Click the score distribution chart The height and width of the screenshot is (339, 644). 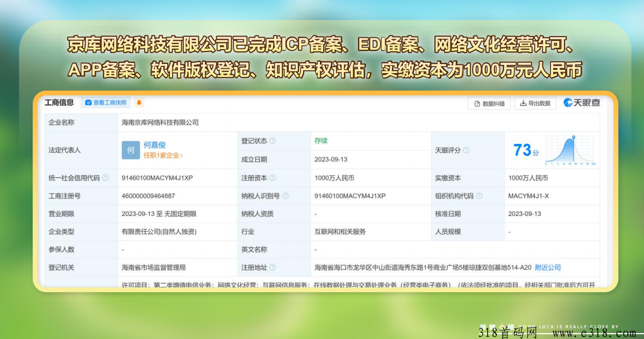point(570,150)
